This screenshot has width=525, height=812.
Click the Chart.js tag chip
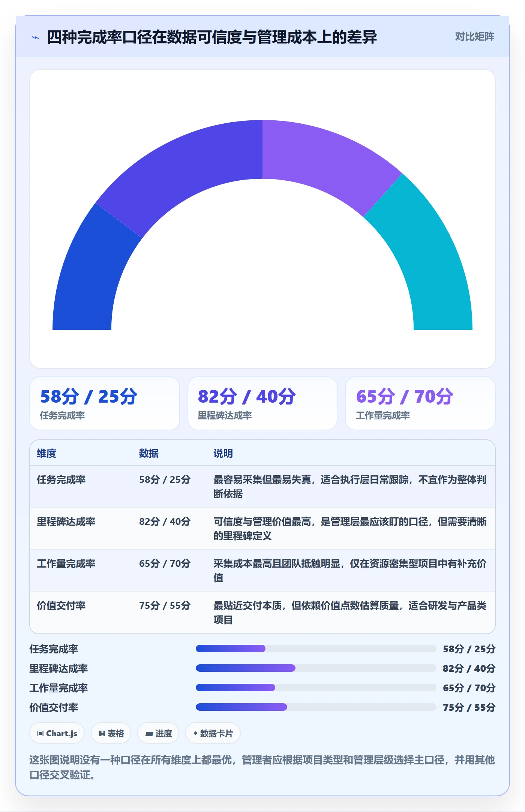pos(57,733)
